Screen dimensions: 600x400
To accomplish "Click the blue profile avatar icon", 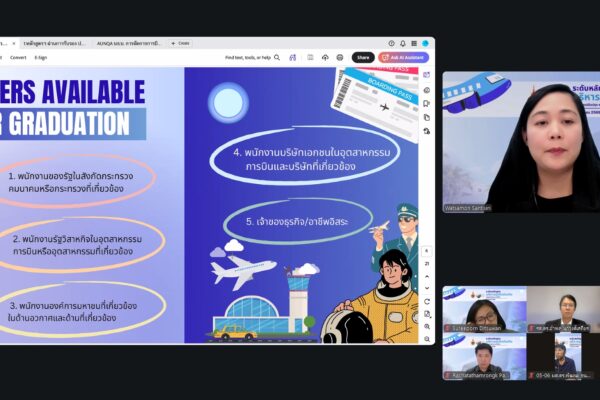I will 425,43.
